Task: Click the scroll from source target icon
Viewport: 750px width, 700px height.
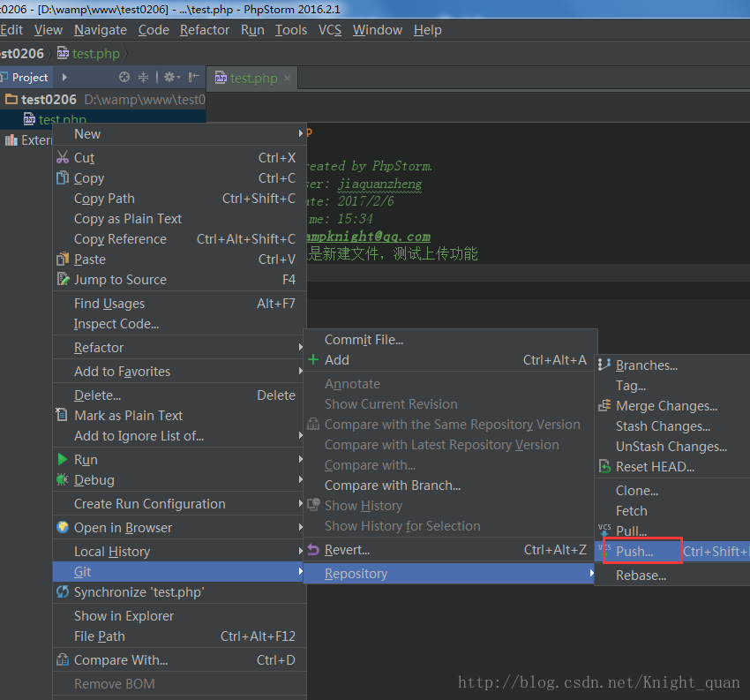Action: 124,77
